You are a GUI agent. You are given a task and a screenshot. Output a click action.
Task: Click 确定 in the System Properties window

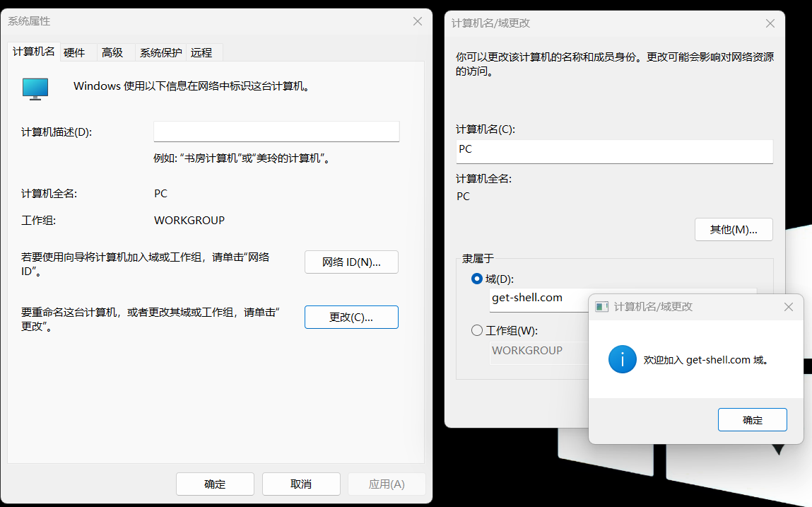coord(215,484)
